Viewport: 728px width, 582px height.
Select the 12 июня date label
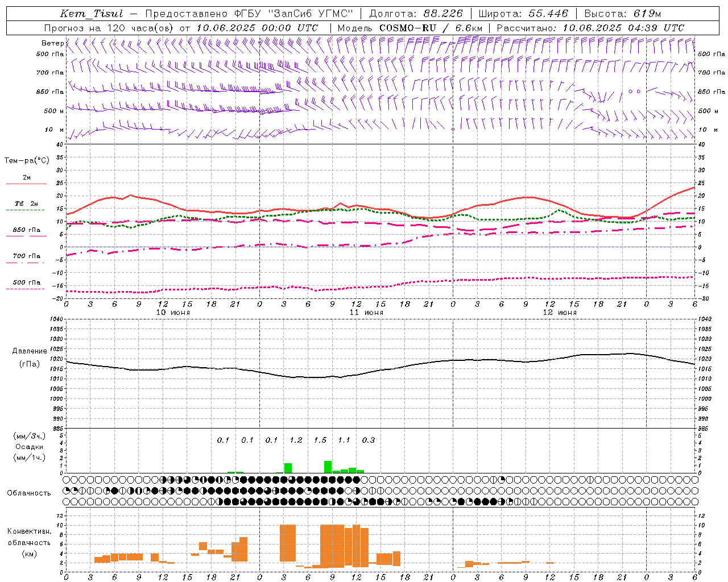[x=560, y=313]
